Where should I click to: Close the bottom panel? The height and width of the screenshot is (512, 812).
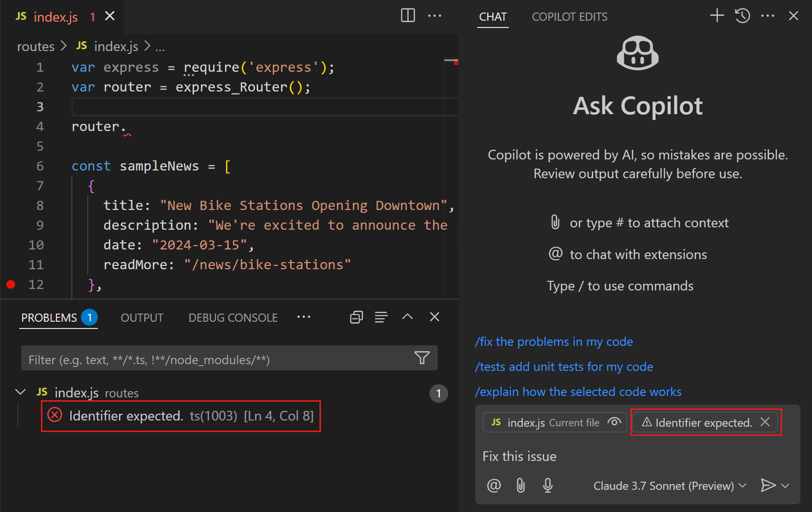[435, 316]
